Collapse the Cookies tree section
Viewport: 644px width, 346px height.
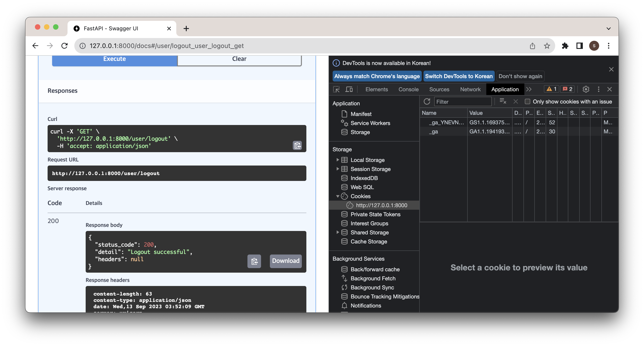tap(337, 196)
